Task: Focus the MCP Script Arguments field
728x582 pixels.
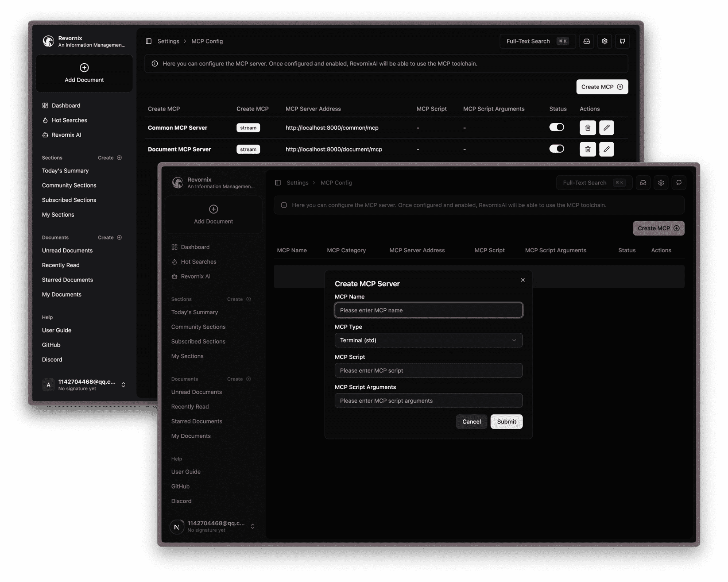Action: pos(428,401)
